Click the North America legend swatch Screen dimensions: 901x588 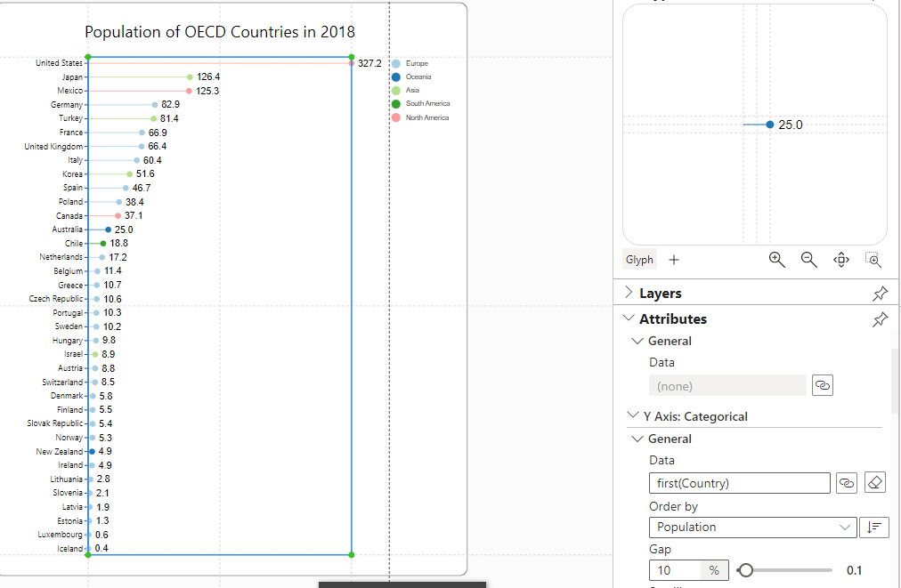396,117
